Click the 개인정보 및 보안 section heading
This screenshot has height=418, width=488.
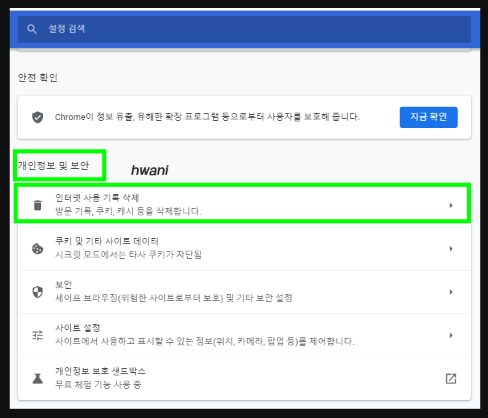(54, 165)
